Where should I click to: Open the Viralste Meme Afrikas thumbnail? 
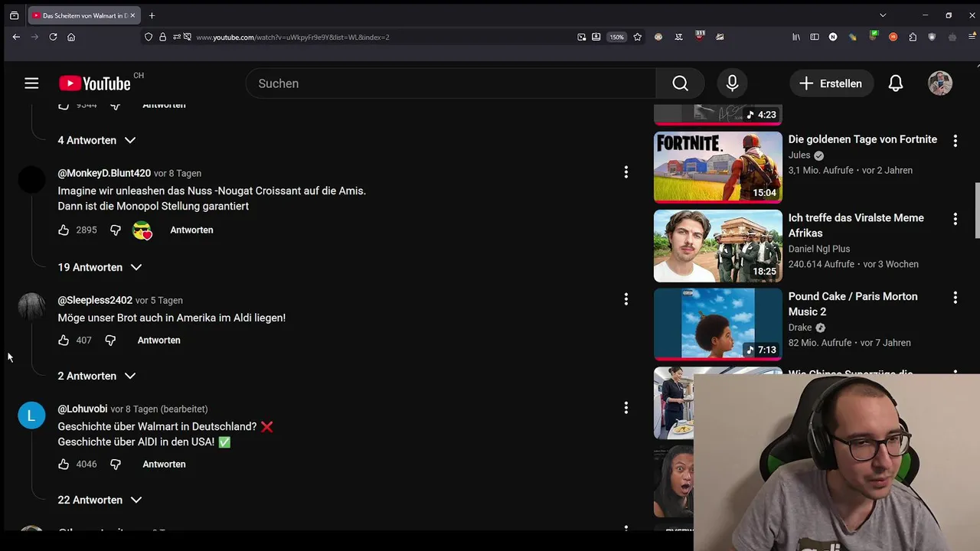(718, 246)
